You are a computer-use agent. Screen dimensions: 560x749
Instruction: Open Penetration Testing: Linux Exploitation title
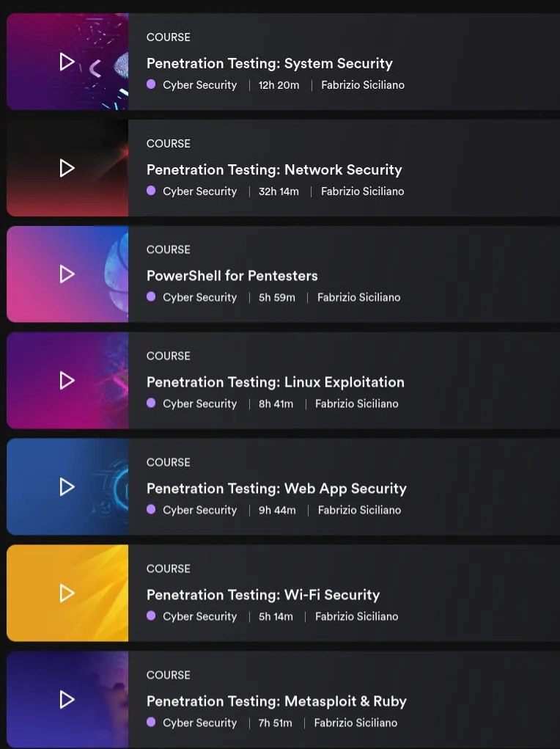click(276, 382)
